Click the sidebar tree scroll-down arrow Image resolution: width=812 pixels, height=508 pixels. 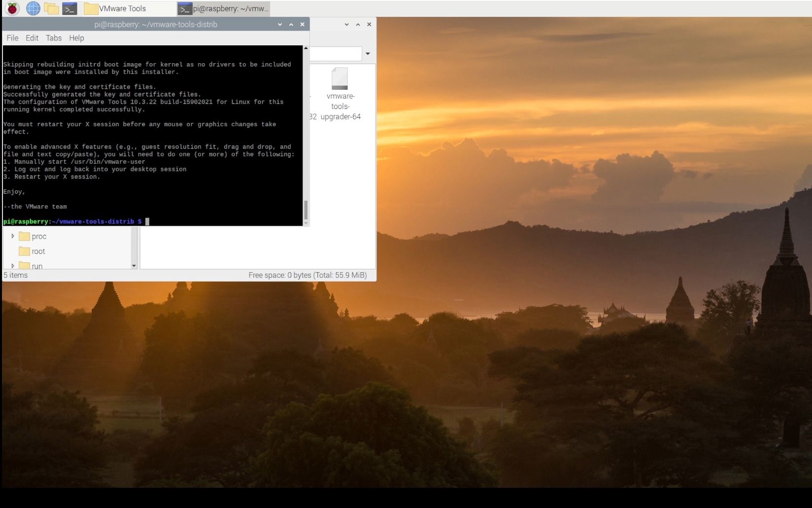(134, 266)
